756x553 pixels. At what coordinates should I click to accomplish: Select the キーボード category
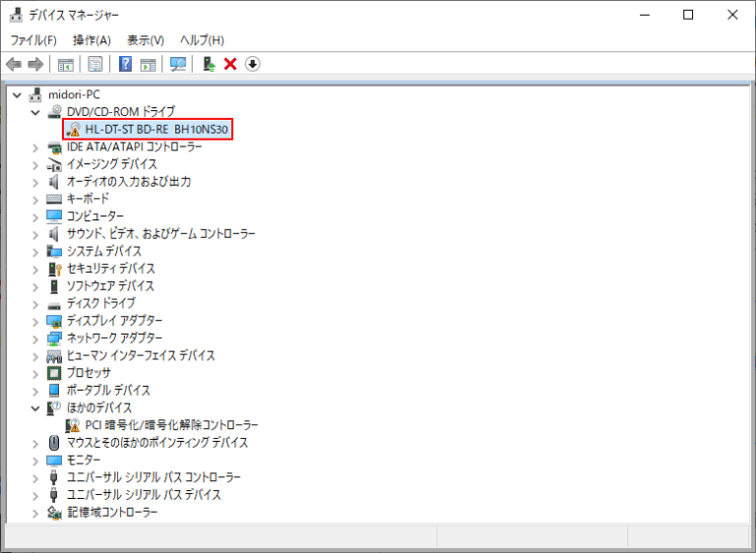pos(88,199)
